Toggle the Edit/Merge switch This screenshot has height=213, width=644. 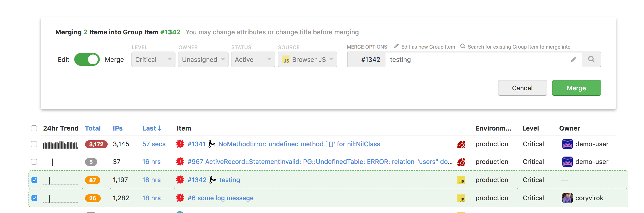(x=87, y=59)
